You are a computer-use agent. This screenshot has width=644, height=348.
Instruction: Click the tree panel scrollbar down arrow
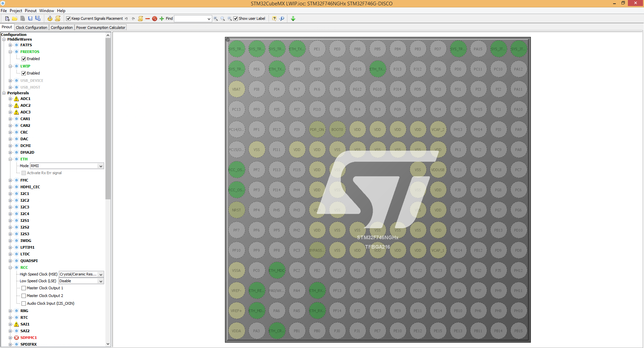(x=108, y=344)
